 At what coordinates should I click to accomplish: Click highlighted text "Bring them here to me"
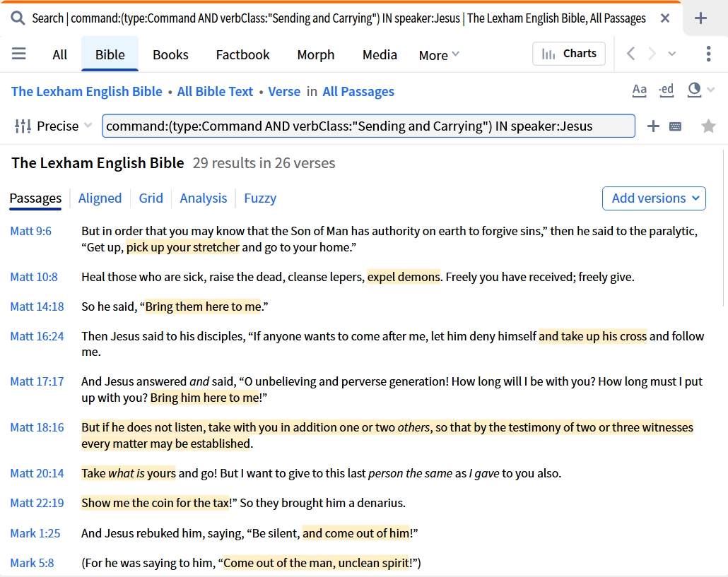(204, 307)
